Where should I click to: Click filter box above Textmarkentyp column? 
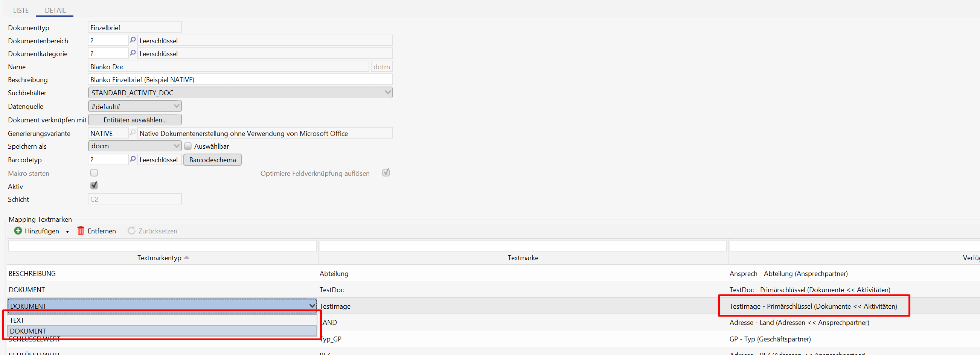(162, 246)
